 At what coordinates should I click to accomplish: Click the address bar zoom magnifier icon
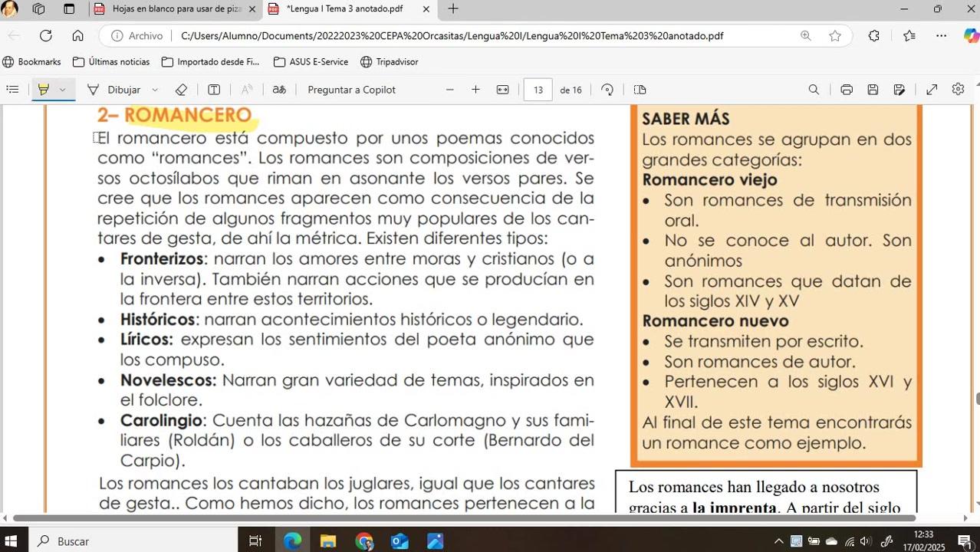805,35
